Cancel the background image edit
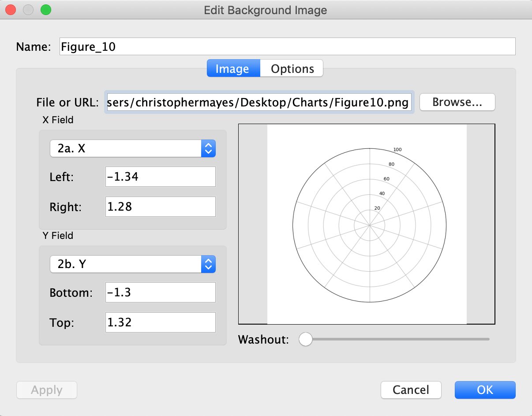 click(x=411, y=390)
